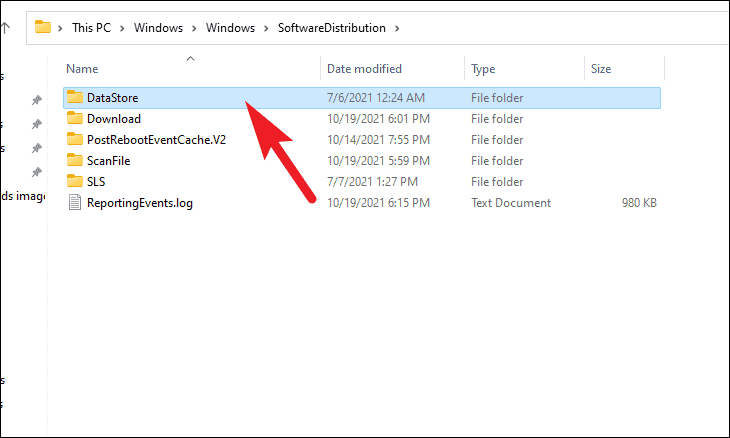Screen dimensions: 730x438
Task: Expand chevron after first Windows breadcrumb
Action: click(x=194, y=28)
